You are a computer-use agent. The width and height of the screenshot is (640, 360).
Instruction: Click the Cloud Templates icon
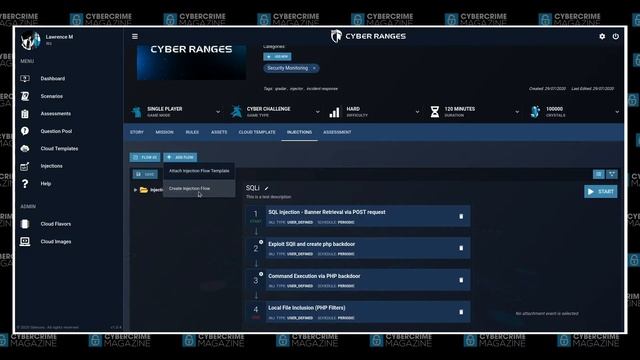click(25, 149)
